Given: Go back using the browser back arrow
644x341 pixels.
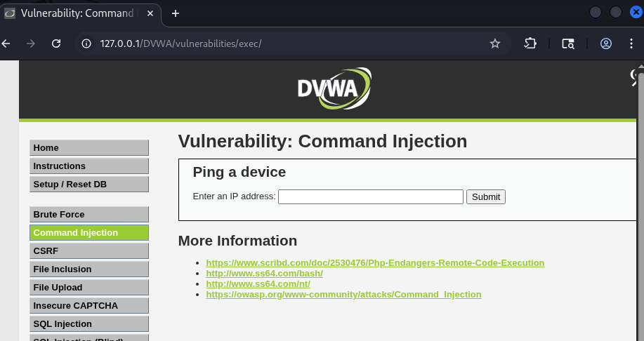Looking at the screenshot, I should click(x=6, y=44).
